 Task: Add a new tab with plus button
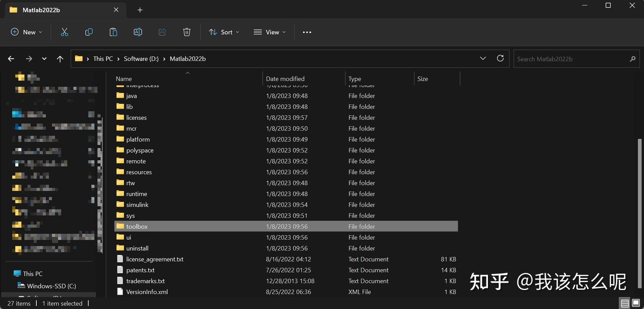tap(140, 10)
